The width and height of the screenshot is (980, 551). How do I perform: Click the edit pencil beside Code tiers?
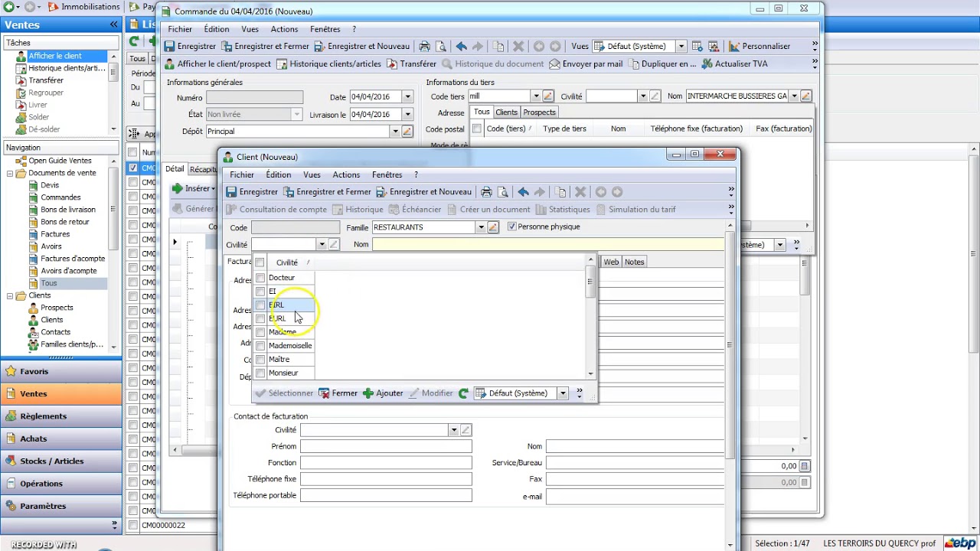point(547,96)
